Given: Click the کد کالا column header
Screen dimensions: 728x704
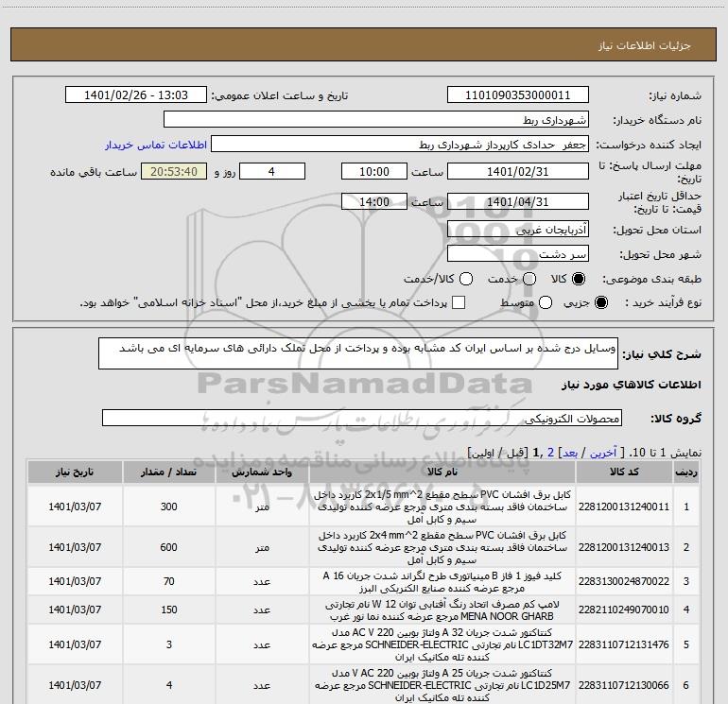Looking at the screenshot, I should point(624,472).
